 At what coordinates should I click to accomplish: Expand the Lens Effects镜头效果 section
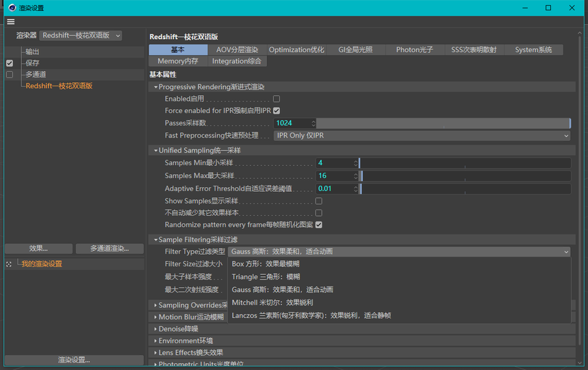[x=155, y=353]
